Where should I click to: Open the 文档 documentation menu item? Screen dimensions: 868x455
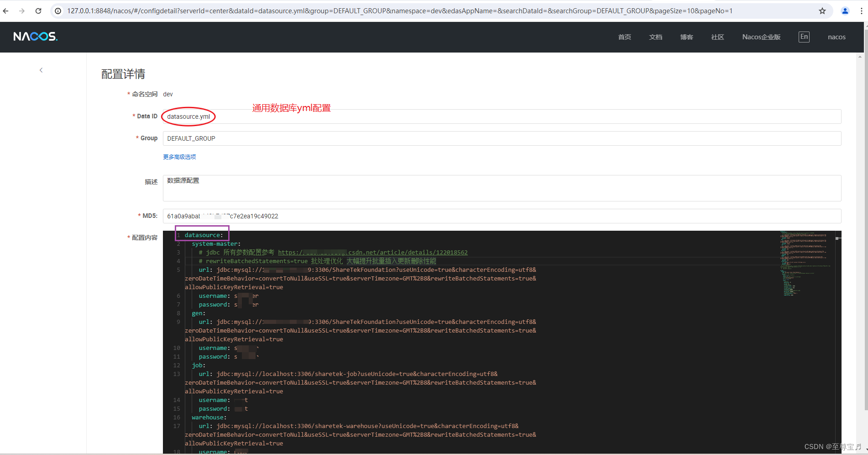click(655, 37)
